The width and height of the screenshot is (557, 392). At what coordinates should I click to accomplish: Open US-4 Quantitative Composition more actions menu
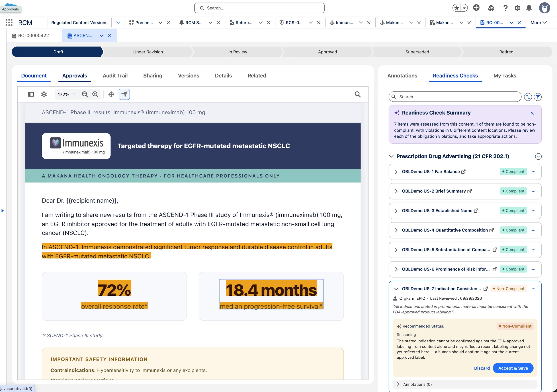(533, 230)
